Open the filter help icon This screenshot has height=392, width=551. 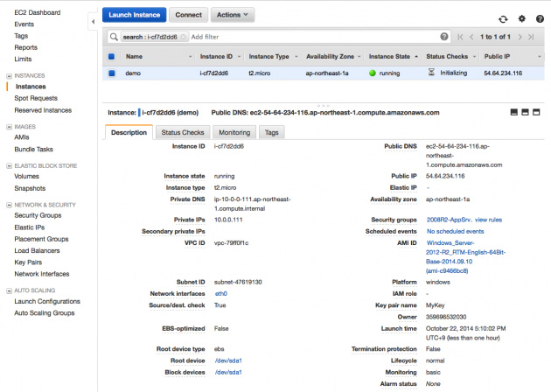pos(444,37)
